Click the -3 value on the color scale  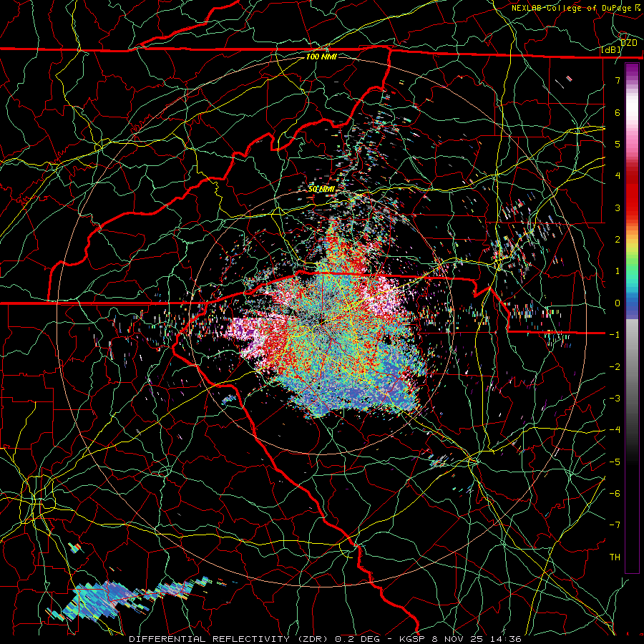click(615, 399)
